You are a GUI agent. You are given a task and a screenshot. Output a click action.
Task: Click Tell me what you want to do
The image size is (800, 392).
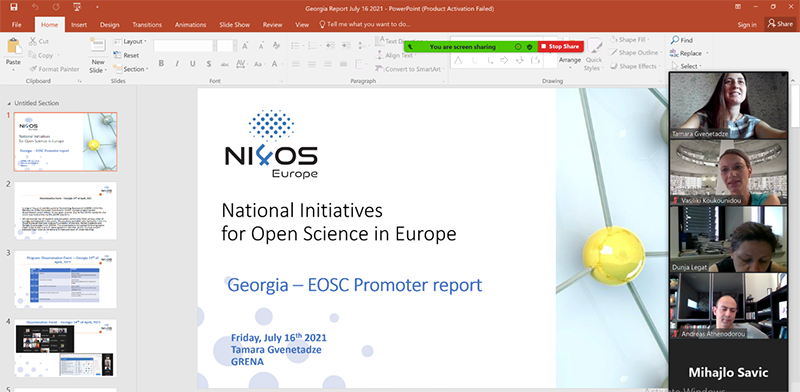pyautogui.click(x=365, y=24)
